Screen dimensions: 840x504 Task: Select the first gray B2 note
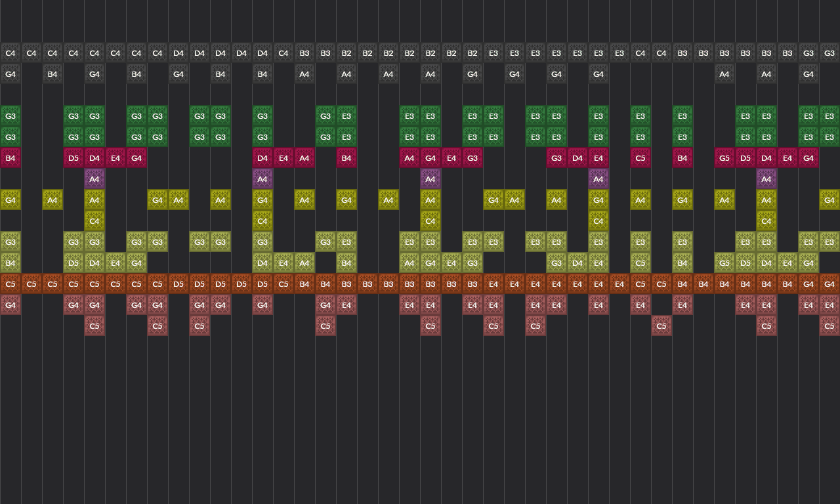click(346, 52)
